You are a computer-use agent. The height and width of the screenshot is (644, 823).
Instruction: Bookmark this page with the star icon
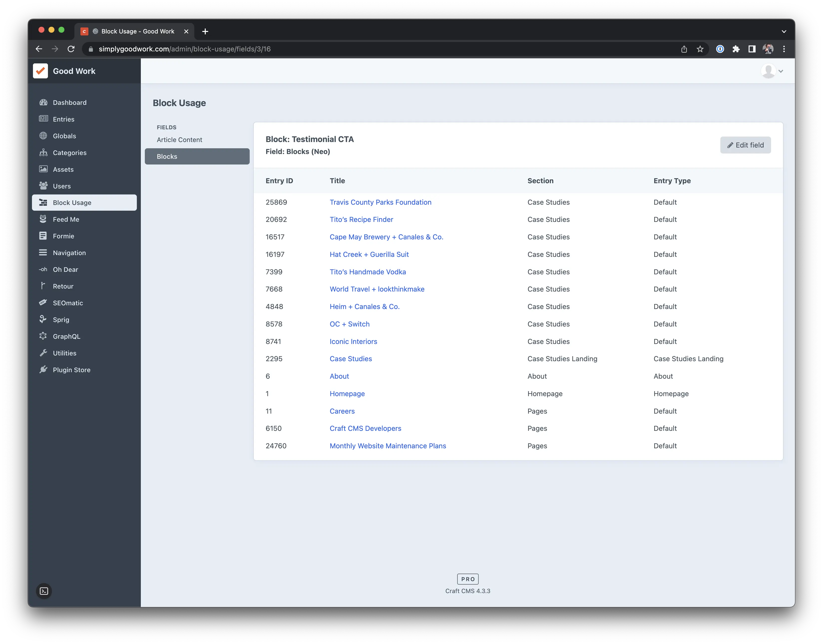pyautogui.click(x=700, y=49)
